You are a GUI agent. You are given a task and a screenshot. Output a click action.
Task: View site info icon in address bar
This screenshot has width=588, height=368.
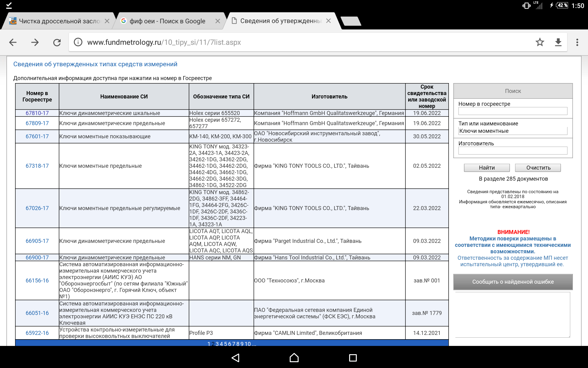tap(78, 42)
